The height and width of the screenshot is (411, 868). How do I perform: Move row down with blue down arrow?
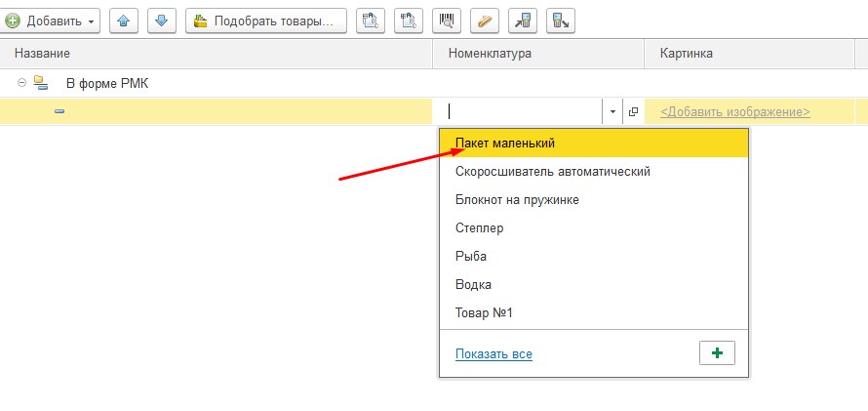click(161, 21)
